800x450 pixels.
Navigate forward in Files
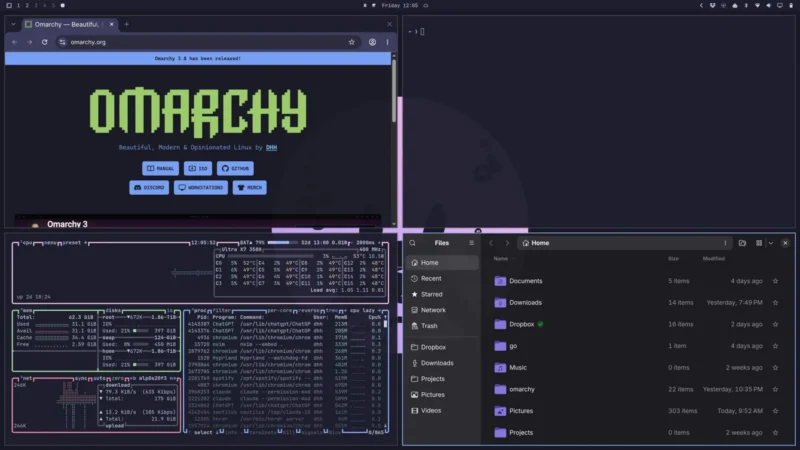tap(507, 243)
